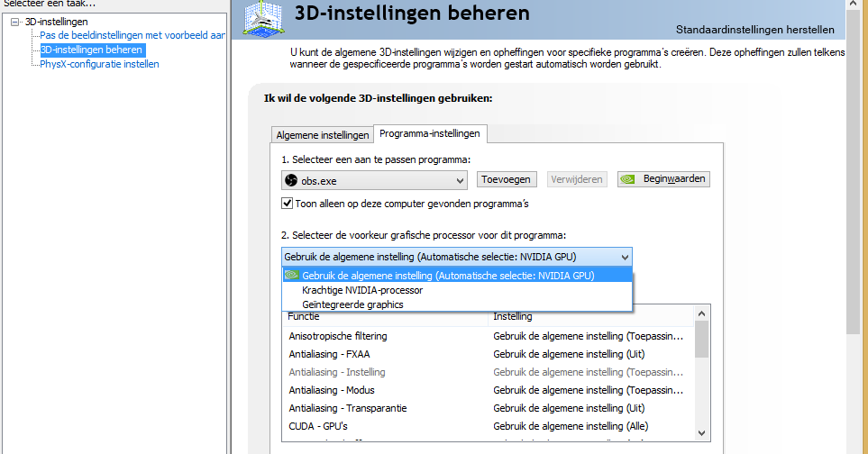868x454 pixels.
Task: Click main page scroll up arrow
Action: (853, 5)
